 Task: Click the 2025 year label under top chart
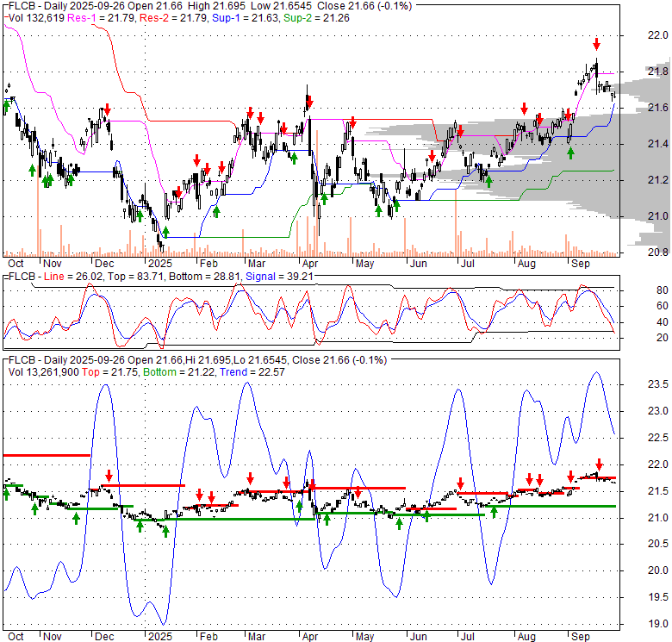point(160,264)
